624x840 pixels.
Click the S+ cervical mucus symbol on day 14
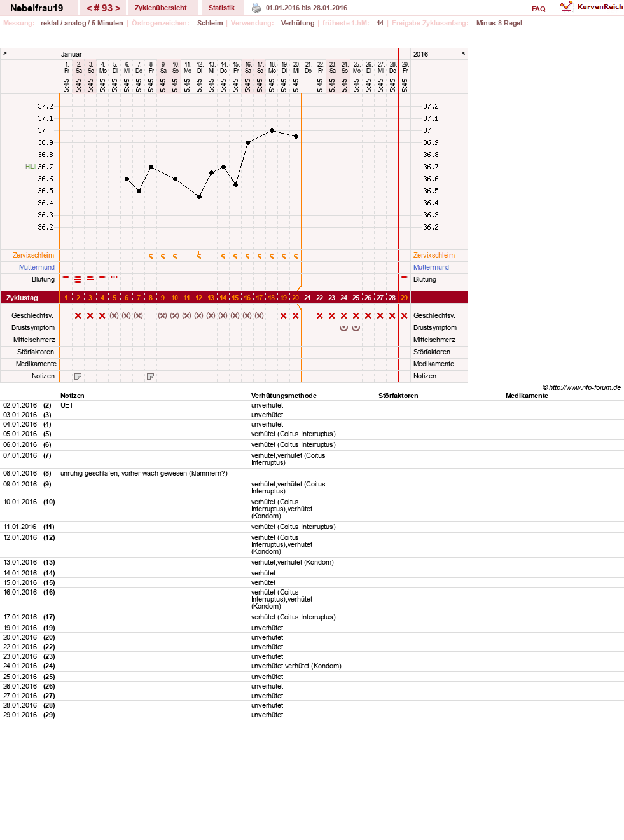click(x=223, y=256)
